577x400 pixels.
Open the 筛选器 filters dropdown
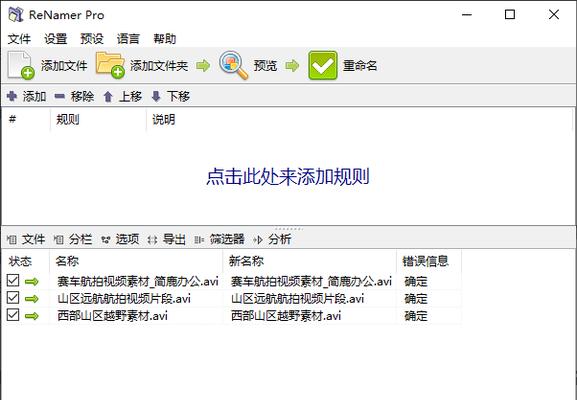[x=219, y=240]
